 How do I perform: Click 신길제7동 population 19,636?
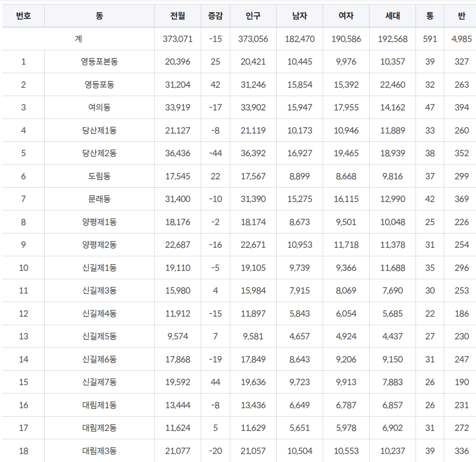tap(253, 382)
